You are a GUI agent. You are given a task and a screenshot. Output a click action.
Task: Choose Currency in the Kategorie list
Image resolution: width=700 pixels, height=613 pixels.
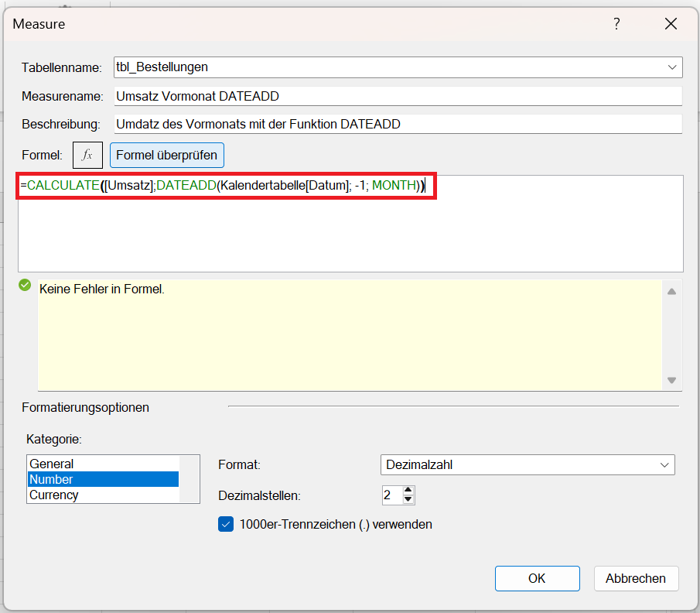pos(54,495)
